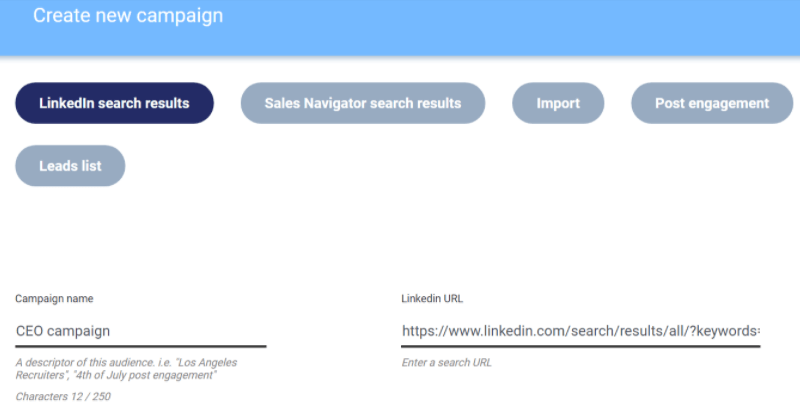Click the Linkedin URL input field

pos(581,331)
